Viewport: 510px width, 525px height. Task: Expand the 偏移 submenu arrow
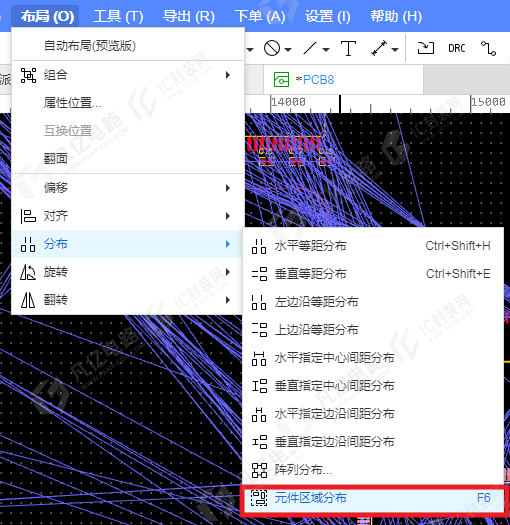pos(228,188)
